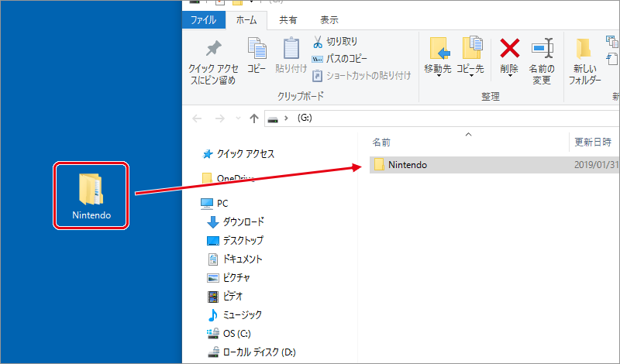Switch to View (表示) ribbon tab
The width and height of the screenshot is (620, 364).
(x=329, y=20)
